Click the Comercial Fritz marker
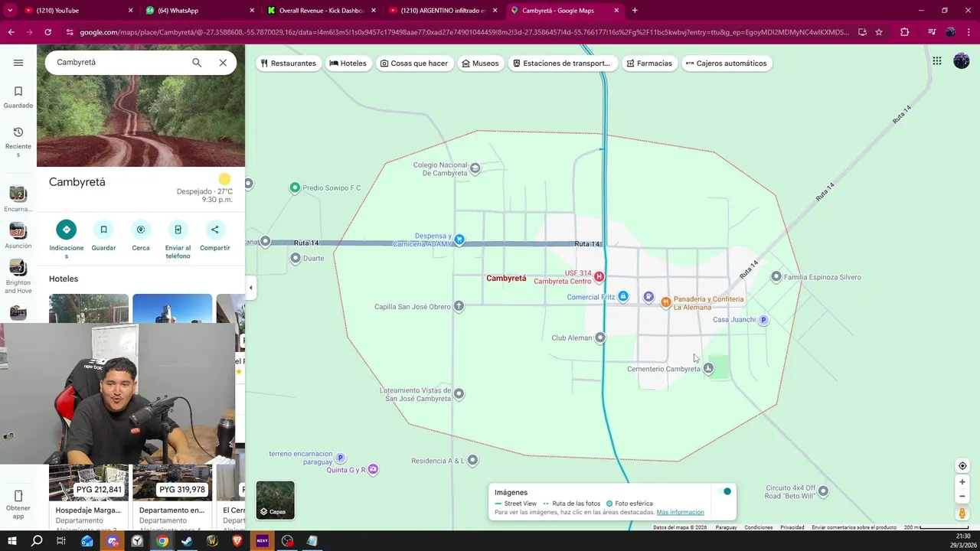This screenshot has height=551, width=980. tap(623, 297)
